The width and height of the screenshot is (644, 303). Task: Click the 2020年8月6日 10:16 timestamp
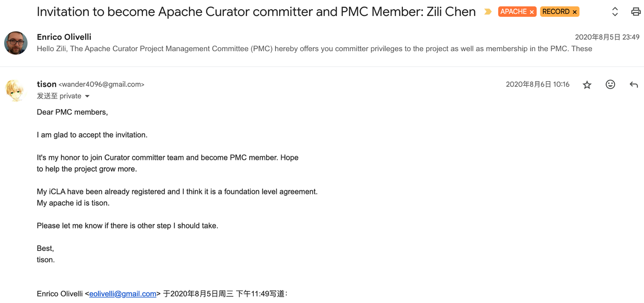(538, 84)
